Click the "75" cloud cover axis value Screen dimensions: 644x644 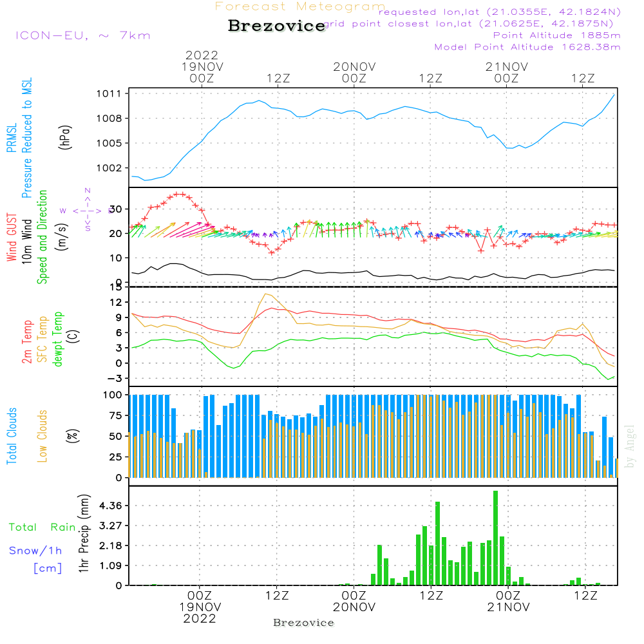115,416
